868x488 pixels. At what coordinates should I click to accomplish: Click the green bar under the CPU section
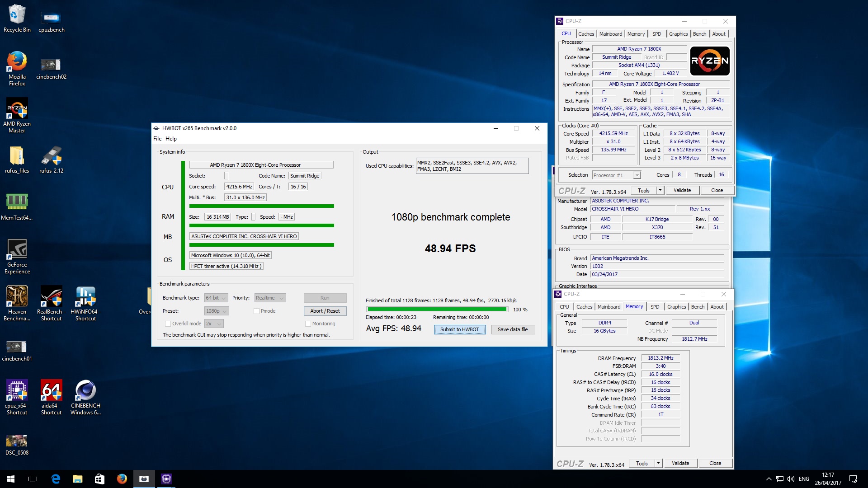pyautogui.click(x=261, y=206)
